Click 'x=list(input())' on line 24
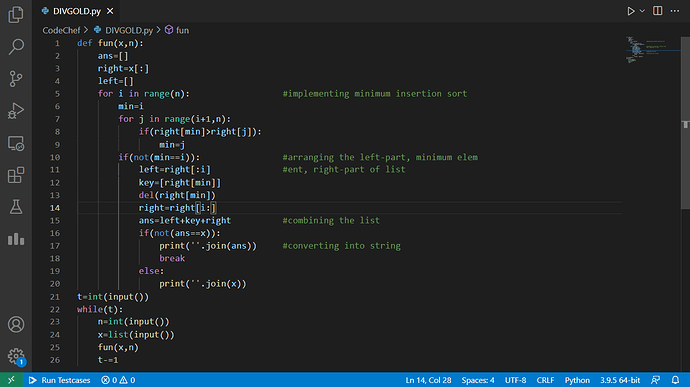This screenshot has height=387, width=690. point(136,335)
